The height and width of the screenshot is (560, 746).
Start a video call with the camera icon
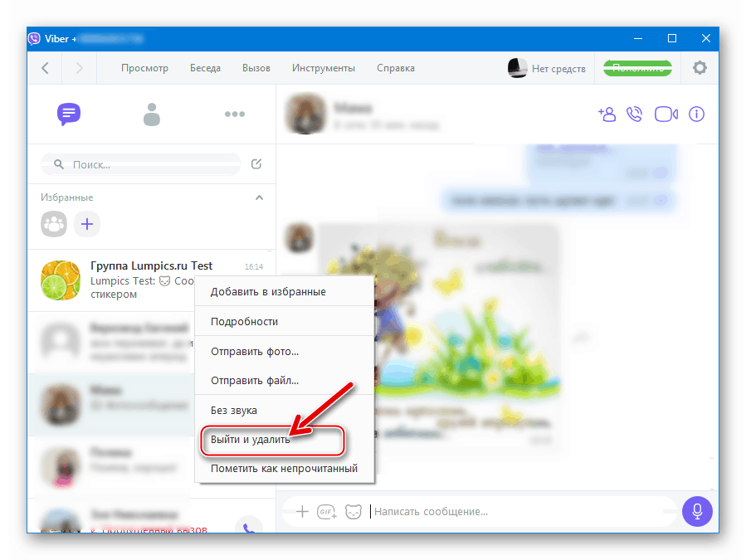coord(666,114)
